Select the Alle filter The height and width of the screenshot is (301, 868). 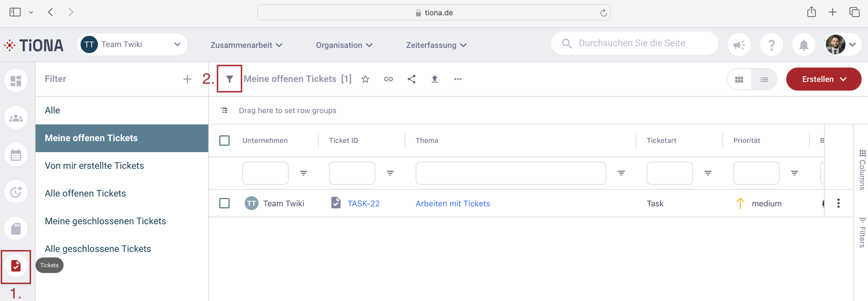122,111
